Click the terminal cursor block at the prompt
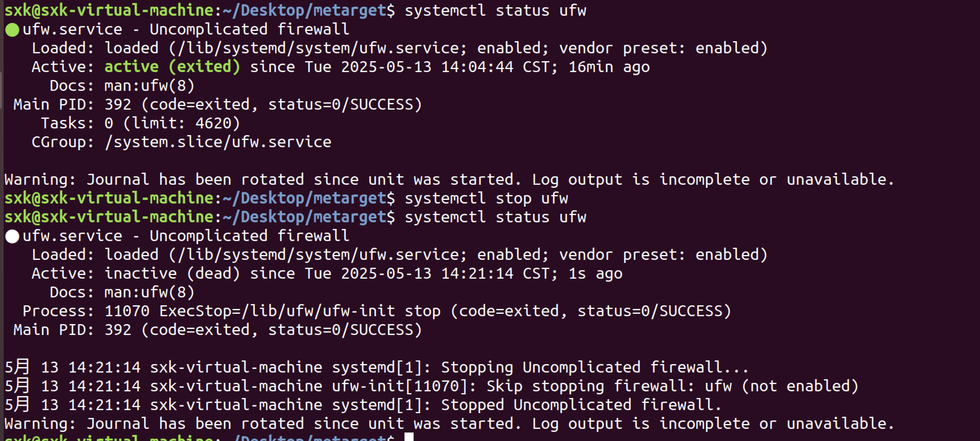Image resolution: width=980 pixels, height=441 pixels. click(x=409, y=436)
